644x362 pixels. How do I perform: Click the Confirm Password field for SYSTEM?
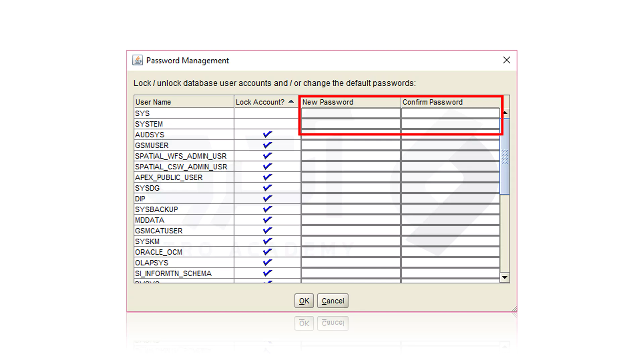pyautogui.click(x=450, y=124)
